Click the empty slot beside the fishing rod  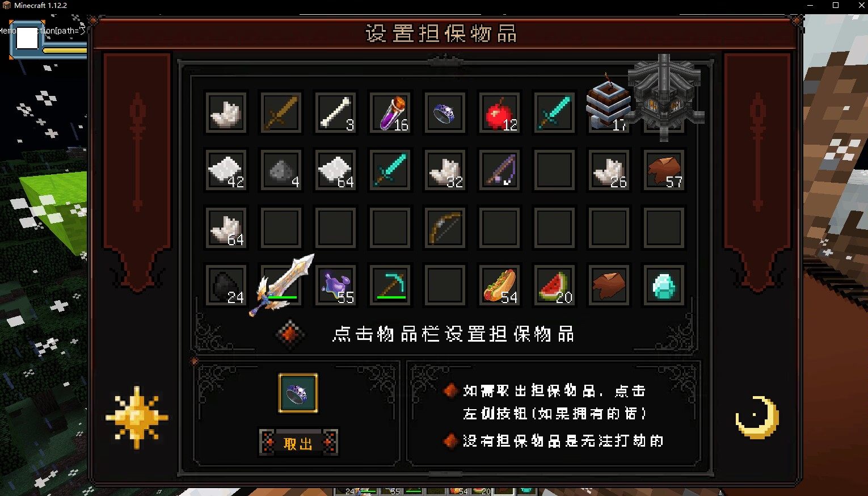(554, 170)
